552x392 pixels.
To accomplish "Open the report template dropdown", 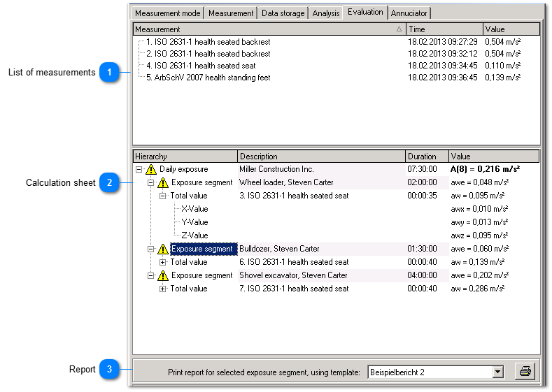I will pyautogui.click(x=497, y=372).
